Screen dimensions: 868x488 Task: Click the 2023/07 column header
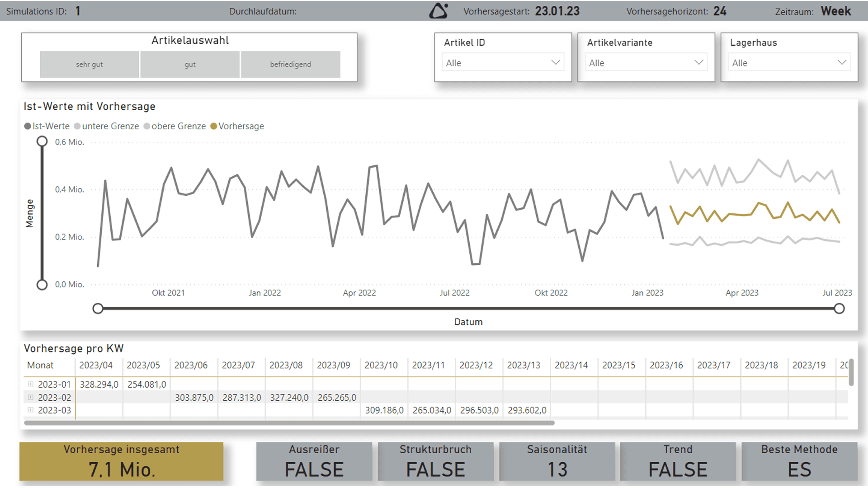pyautogui.click(x=238, y=365)
